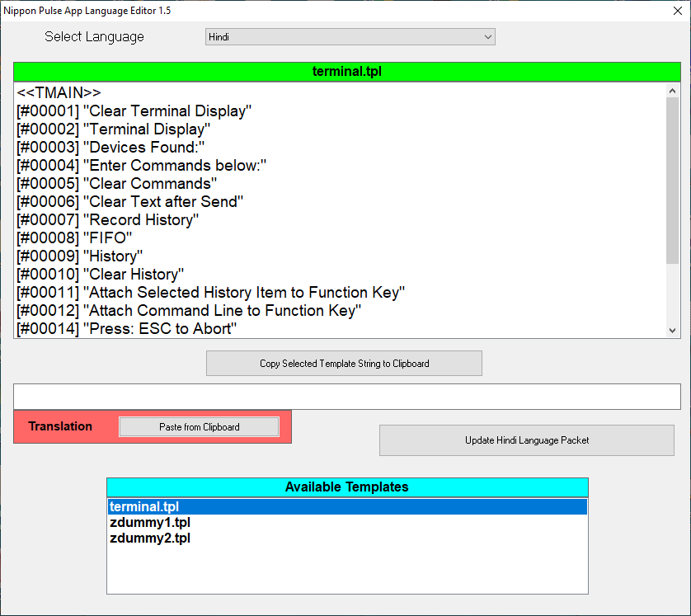Click Update Hindi Language Packet button
The image size is (691, 616).
pos(527,440)
